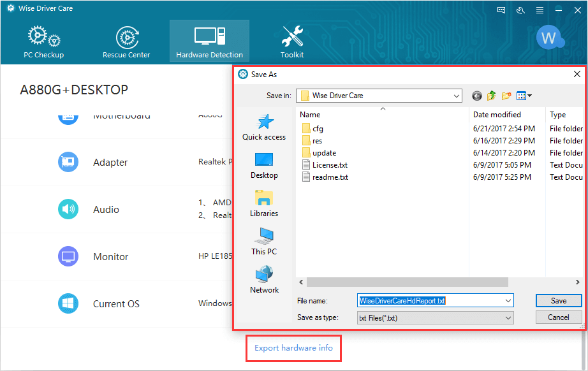Click the 6/9/2017 5:25 PM date cell
588x371 pixels.
coord(502,177)
